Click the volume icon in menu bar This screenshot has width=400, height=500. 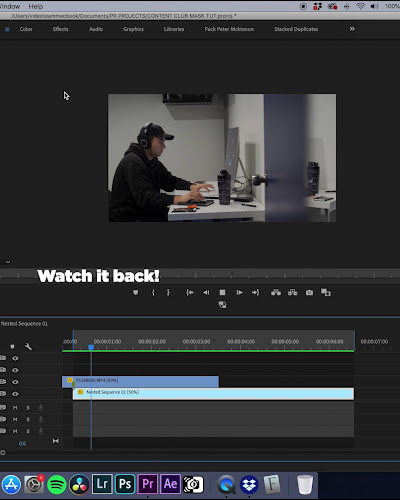(375, 6)
